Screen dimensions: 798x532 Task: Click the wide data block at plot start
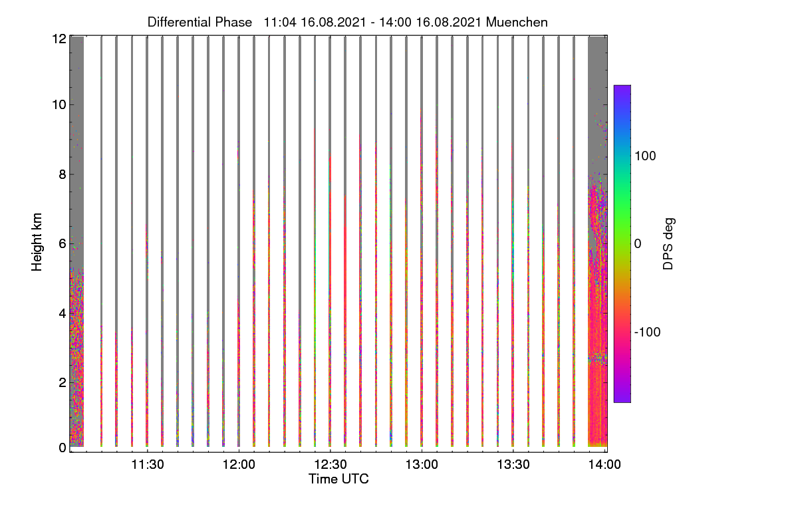[76, 241]
